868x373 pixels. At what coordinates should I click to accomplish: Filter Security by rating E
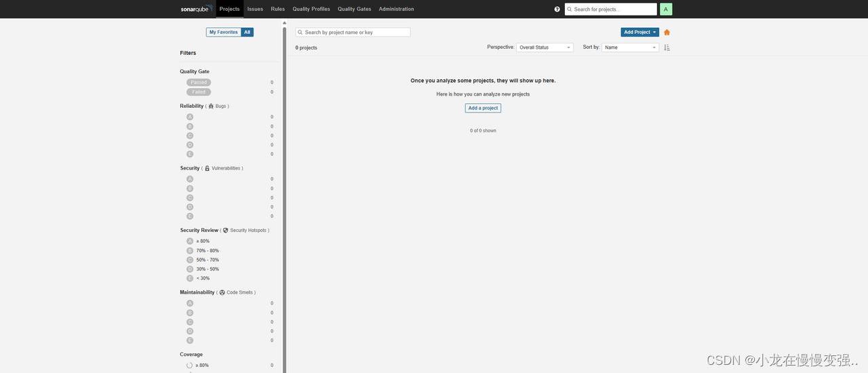[x=190, y=216]
